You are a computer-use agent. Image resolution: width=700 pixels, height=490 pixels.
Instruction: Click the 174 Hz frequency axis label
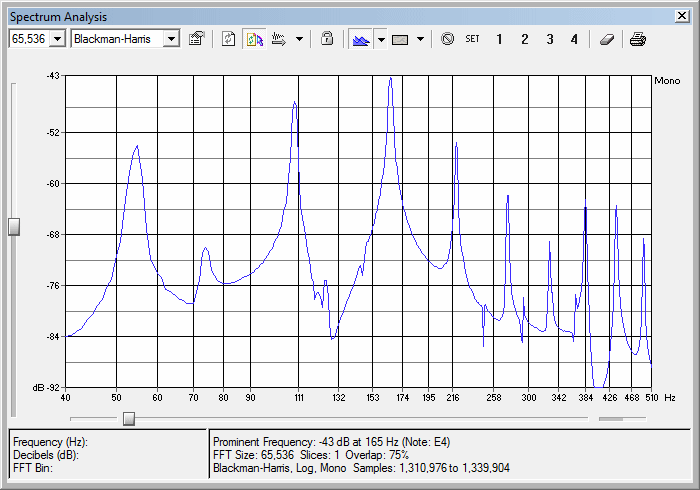pyautogui.click(x=403, y=398)
